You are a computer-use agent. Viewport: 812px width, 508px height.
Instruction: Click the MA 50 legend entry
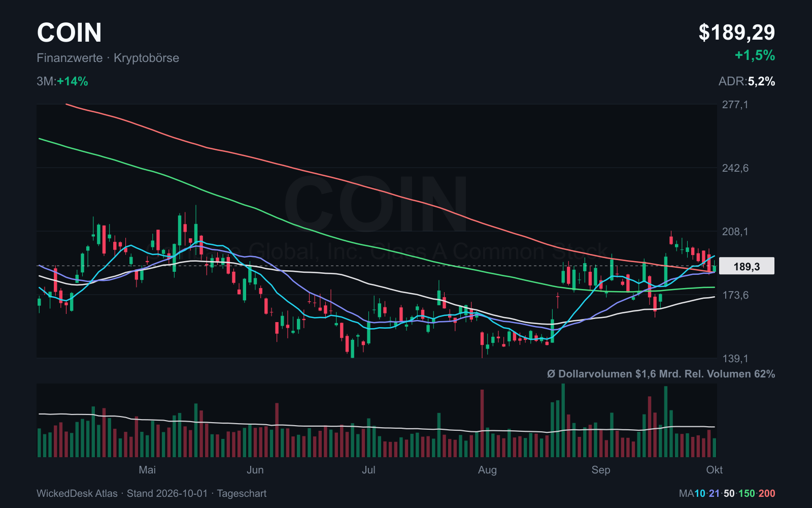coord(729,493)
